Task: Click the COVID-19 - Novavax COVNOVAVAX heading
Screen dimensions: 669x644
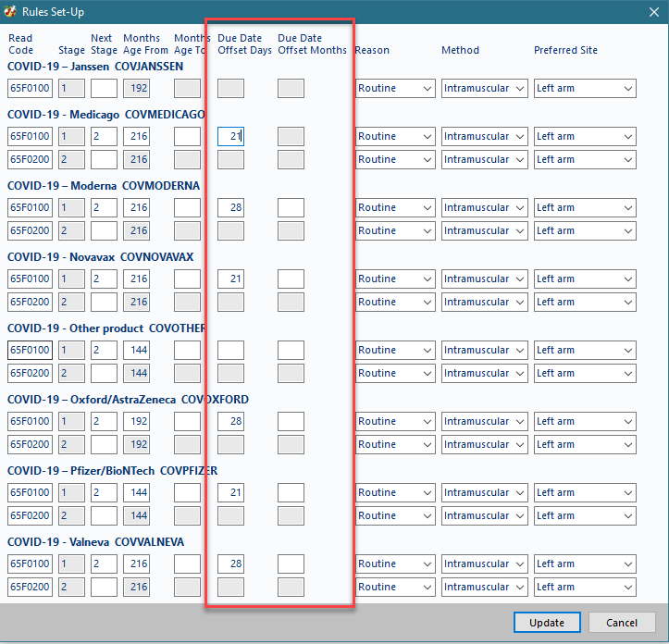Action: 101,257
